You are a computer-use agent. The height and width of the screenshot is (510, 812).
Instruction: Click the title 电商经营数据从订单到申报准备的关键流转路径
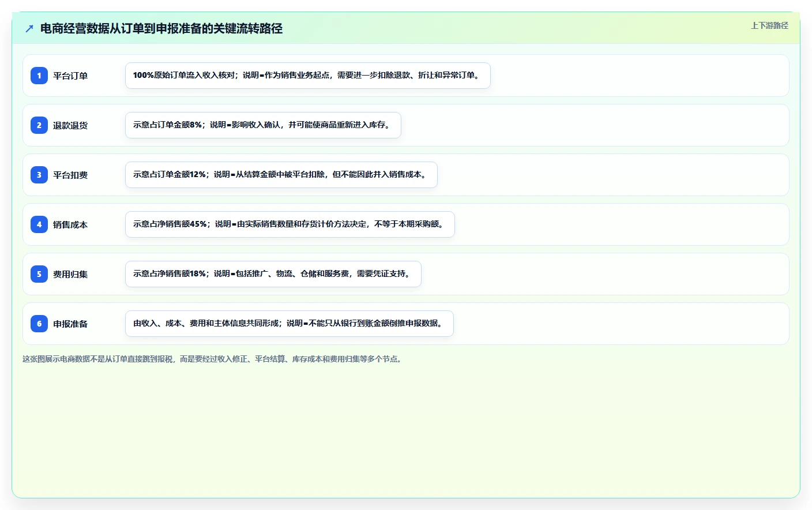tap(161, 28)
